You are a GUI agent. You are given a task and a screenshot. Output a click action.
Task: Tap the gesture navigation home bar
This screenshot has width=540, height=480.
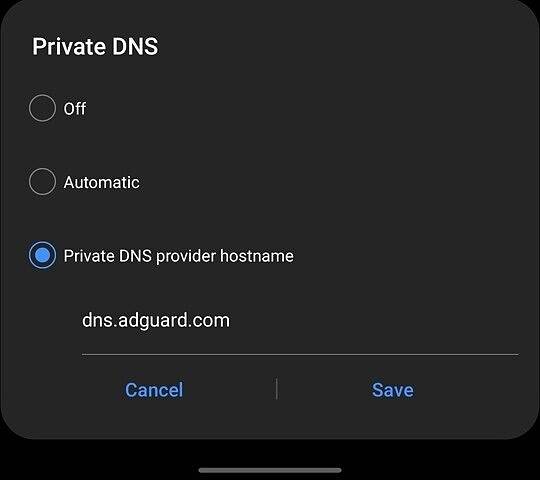270,470
